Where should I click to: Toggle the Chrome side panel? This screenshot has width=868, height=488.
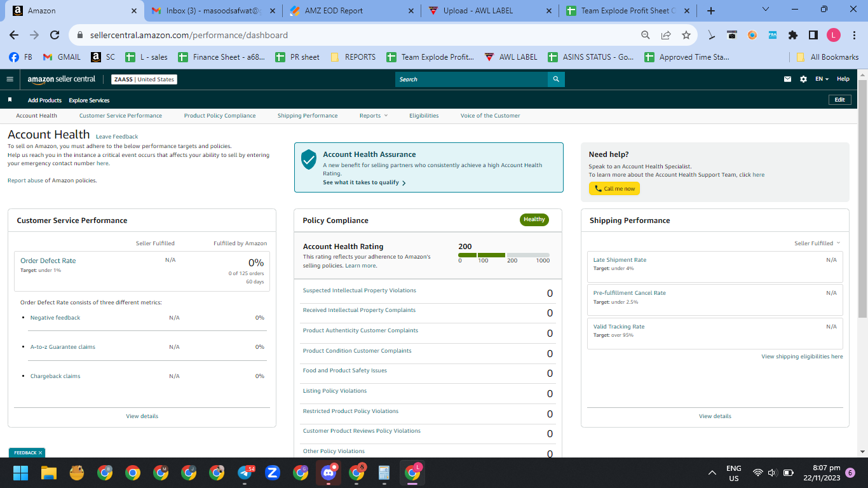(x=813, y=36)
